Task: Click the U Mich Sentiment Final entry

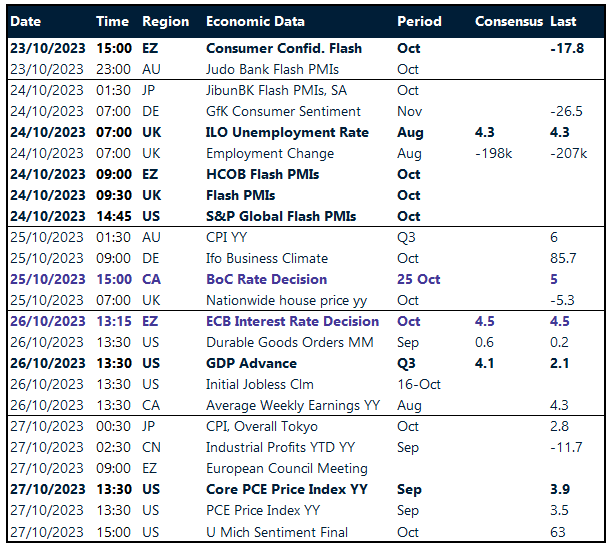Action: (277, 532)
